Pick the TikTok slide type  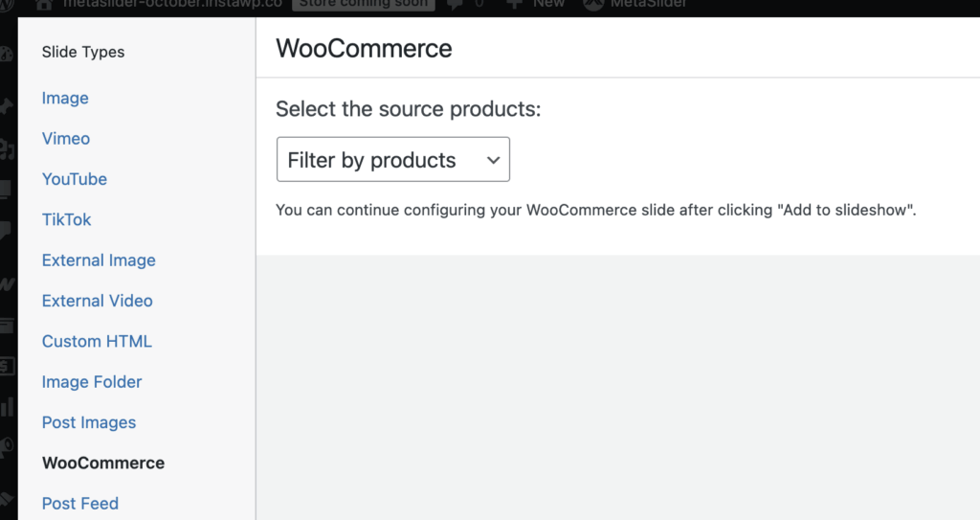(67, 219)
